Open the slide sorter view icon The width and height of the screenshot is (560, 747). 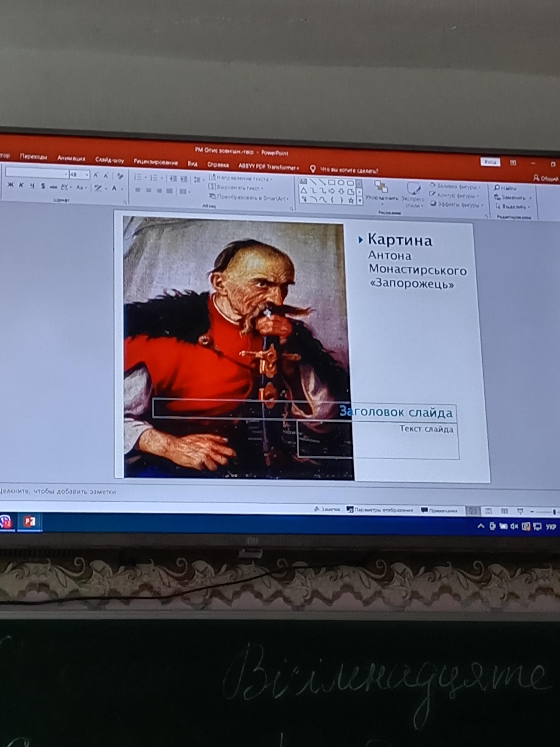pos(488,511)
